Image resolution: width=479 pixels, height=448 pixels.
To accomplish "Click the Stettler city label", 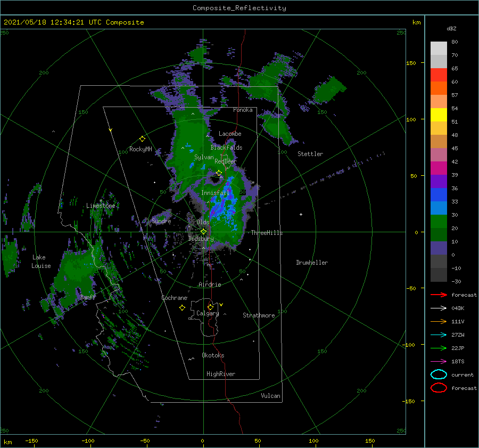I will (x=310, y=154).
